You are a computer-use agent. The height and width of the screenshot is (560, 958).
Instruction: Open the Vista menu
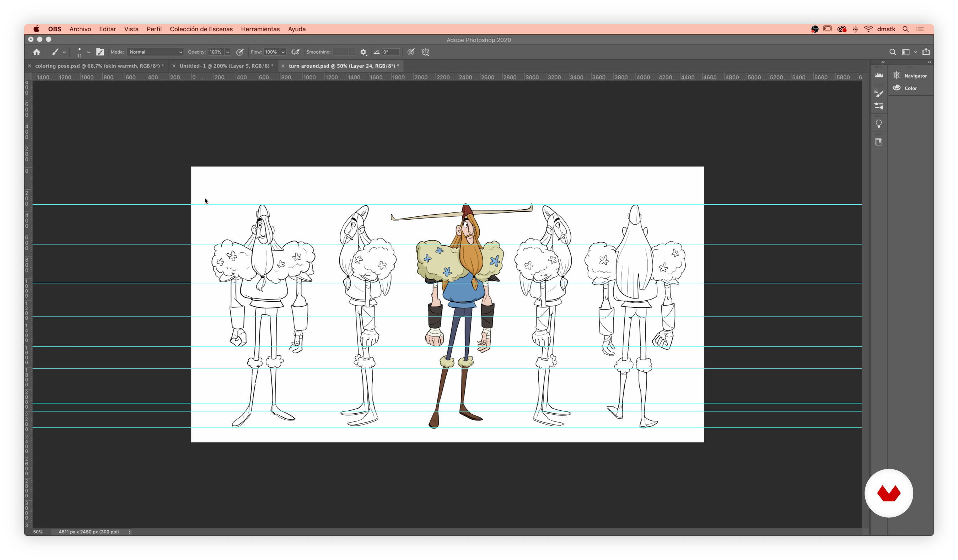[x=131, y=29]
